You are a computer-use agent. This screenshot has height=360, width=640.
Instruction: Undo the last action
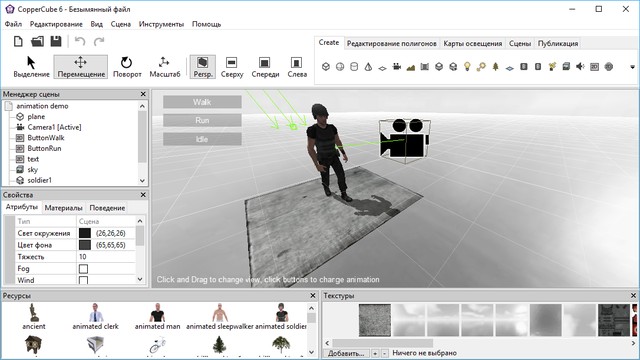(80, 41)
